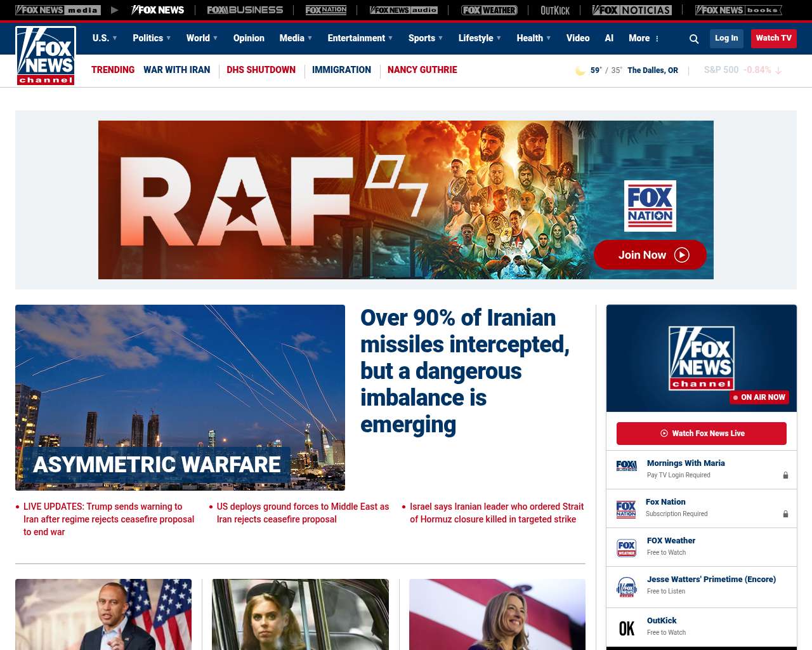Click the search magnifier icon
812x650 pixels.
(x=694, y=39)
